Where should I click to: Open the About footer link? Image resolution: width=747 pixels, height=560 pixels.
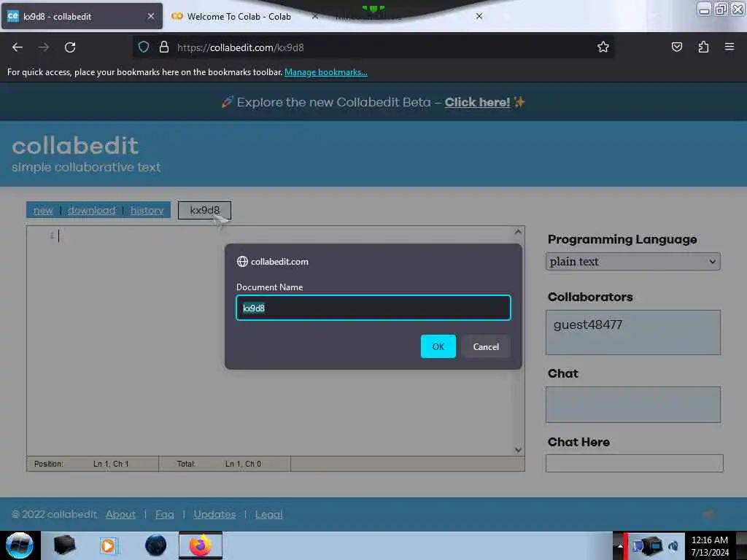[120, 514]
